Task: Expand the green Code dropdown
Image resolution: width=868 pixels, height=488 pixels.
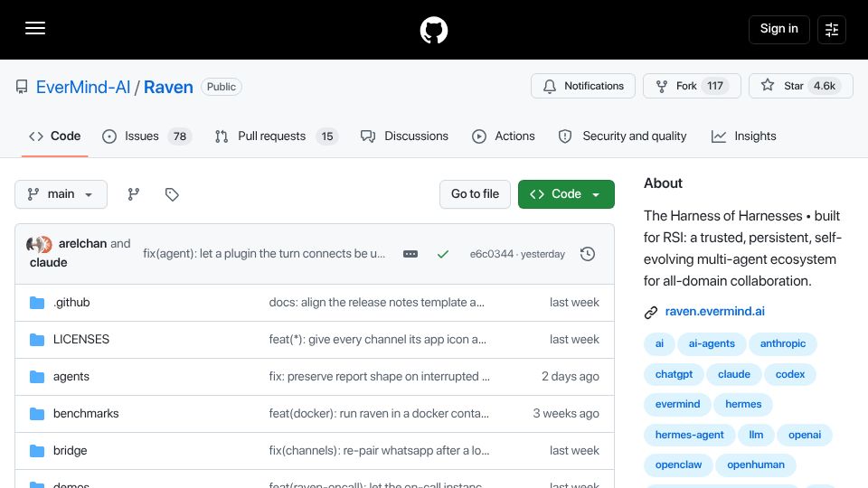Action: point(566,194)
